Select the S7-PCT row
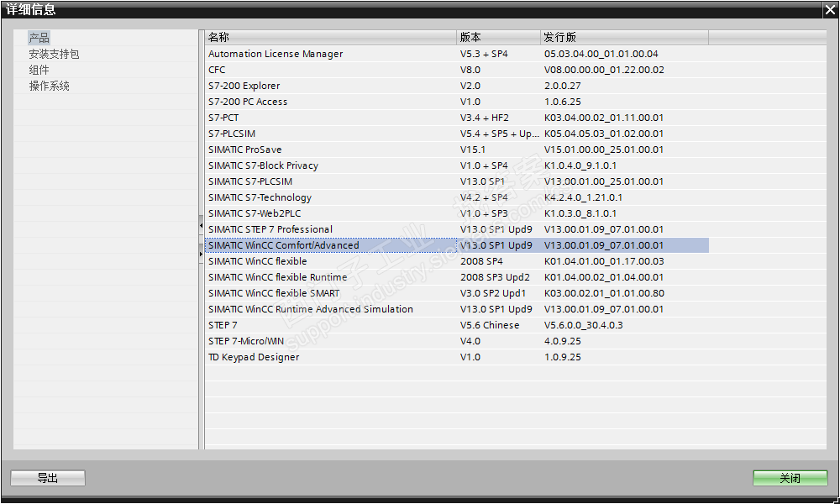The image size is (840, 504). pos(457,118)
